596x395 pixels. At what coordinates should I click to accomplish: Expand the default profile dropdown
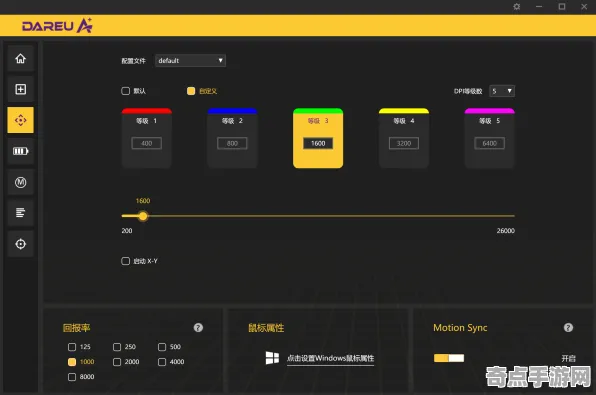pos(190,60)
